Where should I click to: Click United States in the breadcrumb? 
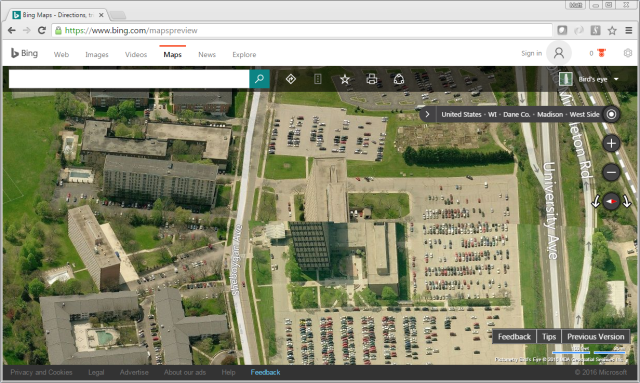coord(461,114)
